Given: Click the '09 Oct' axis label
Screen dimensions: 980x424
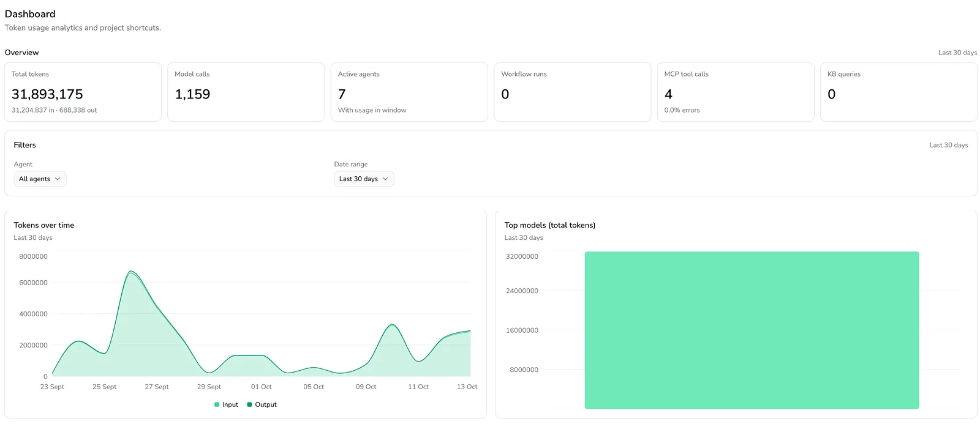Looking at the screenshot, I should 366,387.
